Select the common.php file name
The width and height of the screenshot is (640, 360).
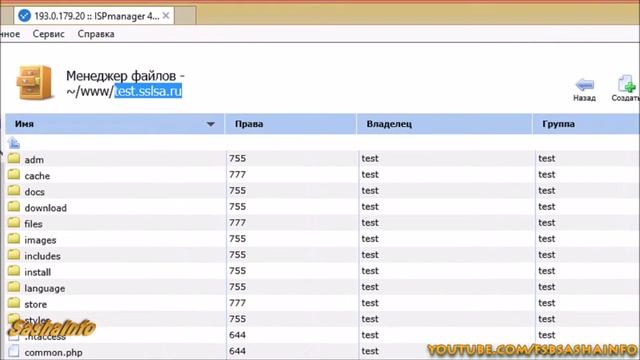coord(53,353)
